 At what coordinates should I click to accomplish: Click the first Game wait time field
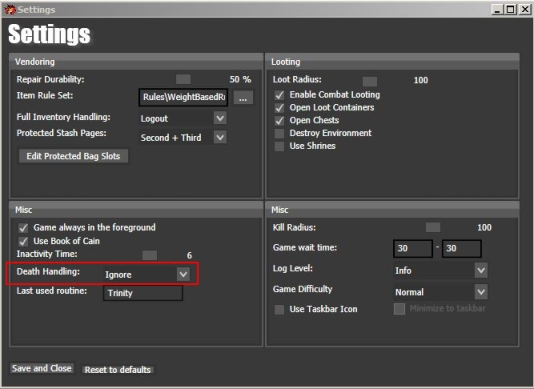click(412, 248)
